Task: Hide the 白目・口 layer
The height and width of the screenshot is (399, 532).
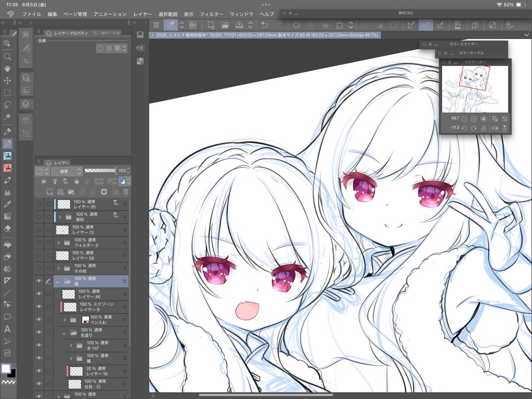Action: pyautogui.click(x=39, y=384)
